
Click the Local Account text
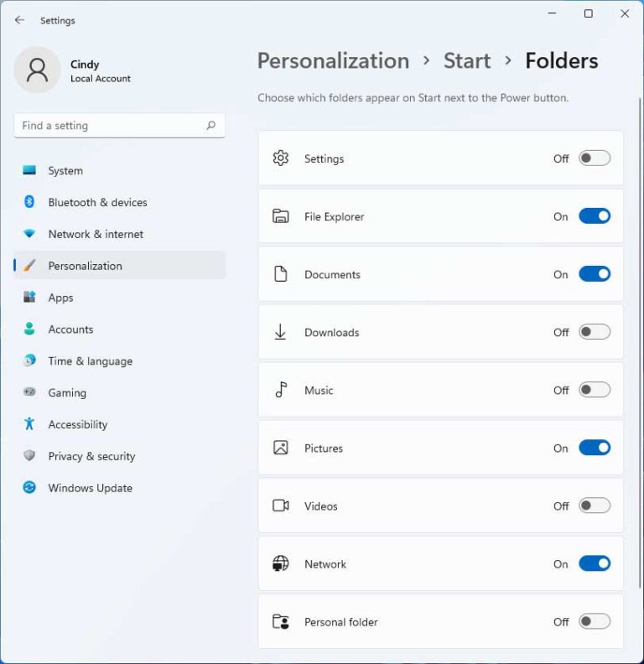click(x=101, y=78)
